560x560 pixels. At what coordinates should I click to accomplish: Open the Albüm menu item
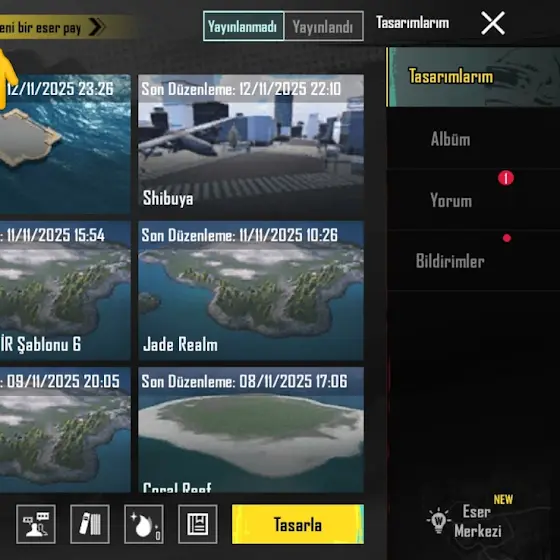tap(474, 139)
